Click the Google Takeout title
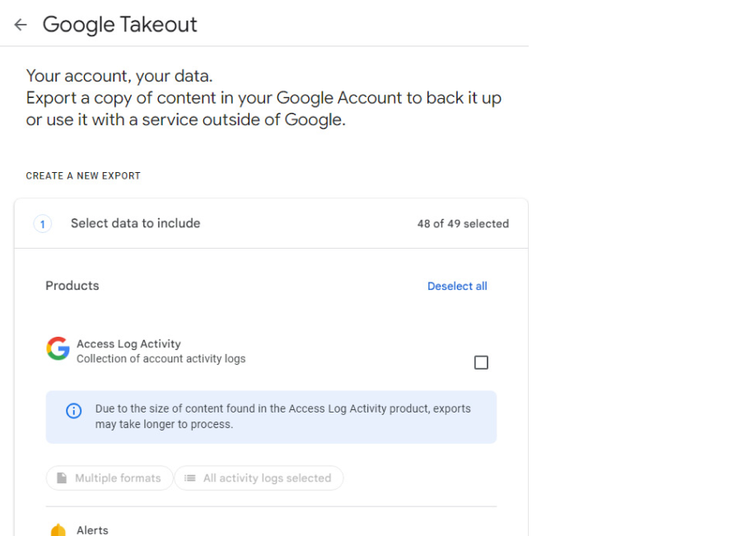 tap(120, 25)
